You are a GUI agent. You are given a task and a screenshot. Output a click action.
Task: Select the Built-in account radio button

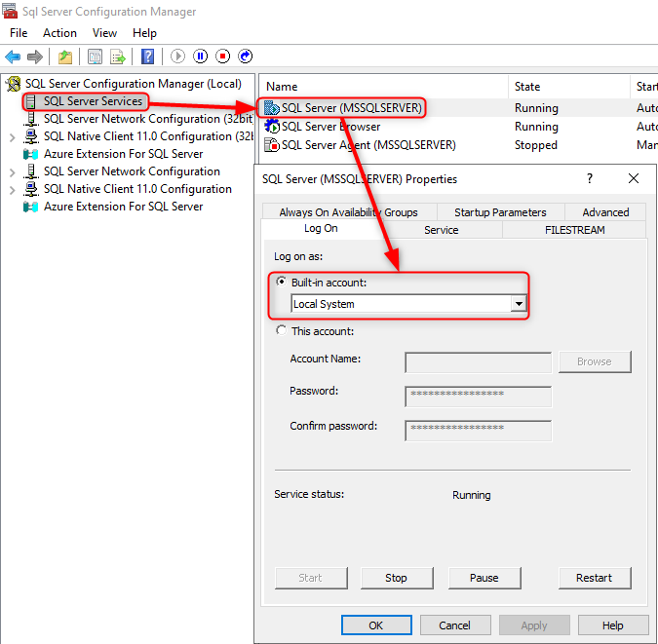(281, 282)
